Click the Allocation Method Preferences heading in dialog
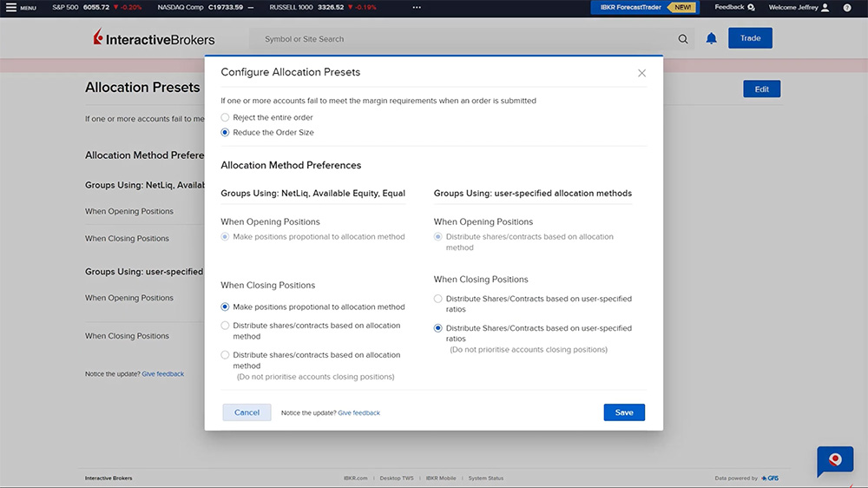The height and width of the screenshot is (488, 868). 291,165
